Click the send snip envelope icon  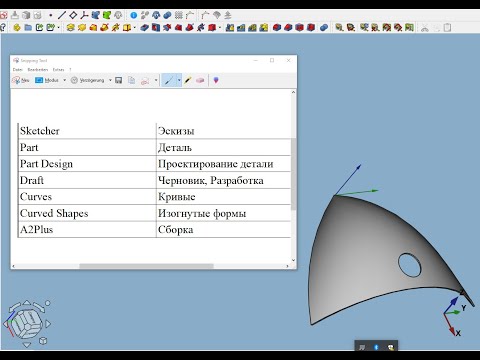[145, 80]
